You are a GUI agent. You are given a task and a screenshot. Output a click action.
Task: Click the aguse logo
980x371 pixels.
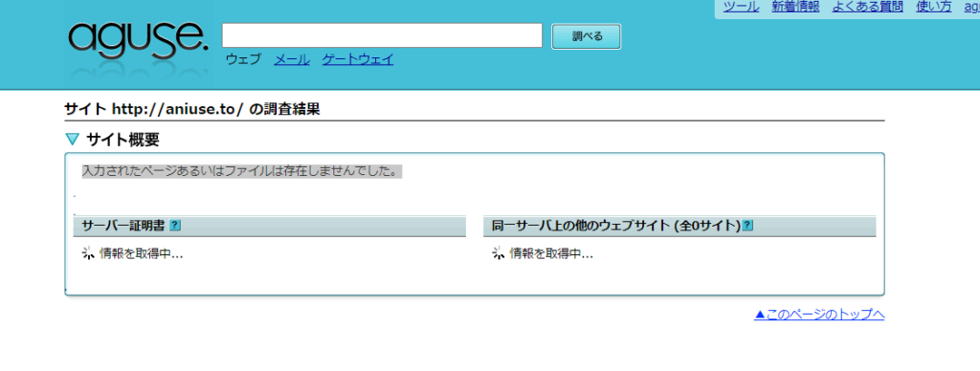(139, 40)
